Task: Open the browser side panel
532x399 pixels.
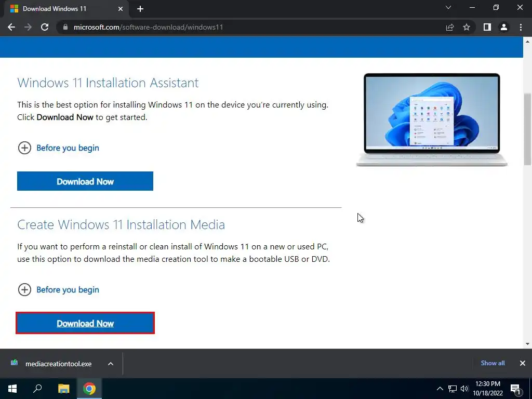Action: 487,27
